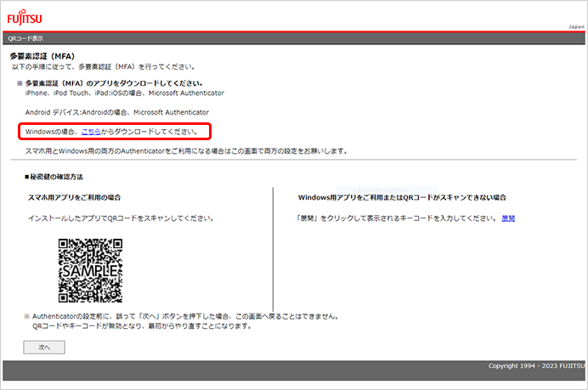Viewport: 588px width, 390px height.
Task: Select the 多要素認証（MFA） heading
Action: (42, 56)
